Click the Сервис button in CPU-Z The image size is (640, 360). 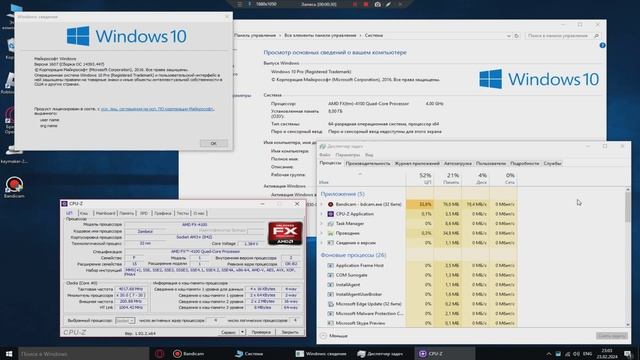[228, 332]
